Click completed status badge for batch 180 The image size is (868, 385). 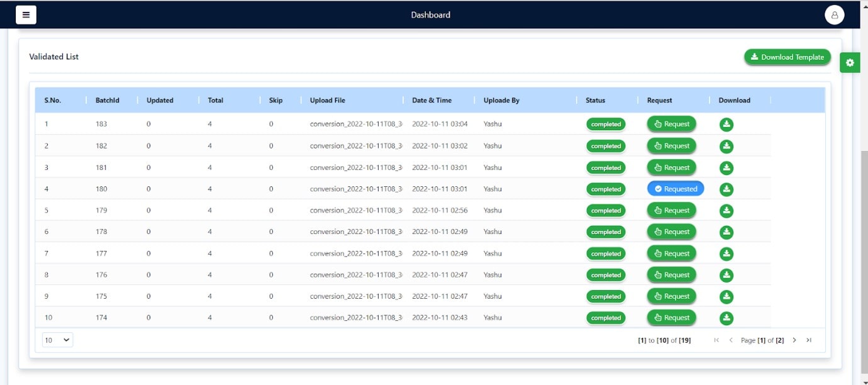coord(606,189)
